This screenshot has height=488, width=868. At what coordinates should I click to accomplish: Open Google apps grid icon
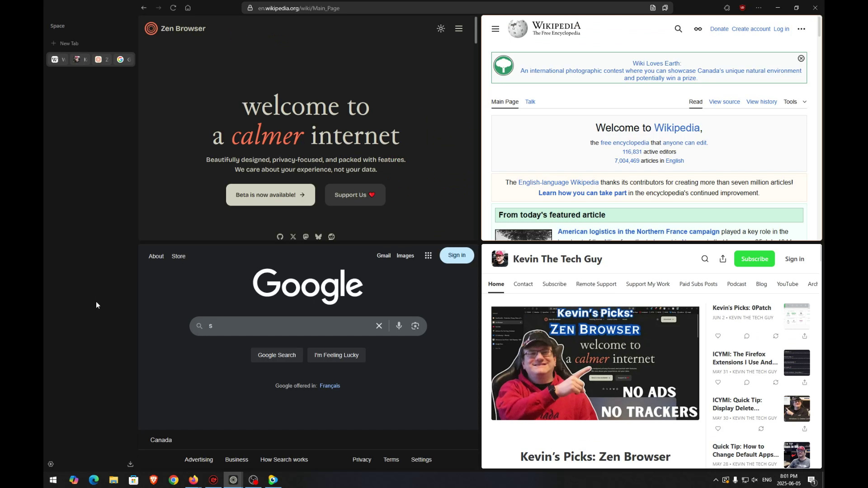428,256
